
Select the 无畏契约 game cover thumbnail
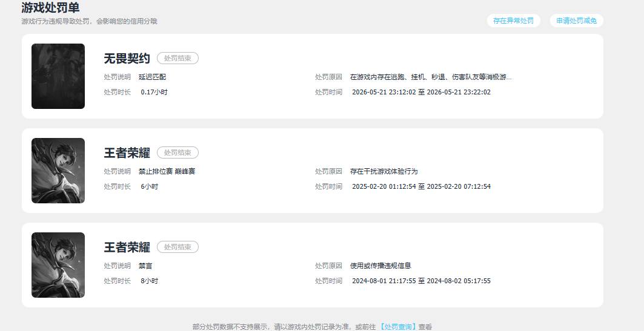(x=58, y=76)
